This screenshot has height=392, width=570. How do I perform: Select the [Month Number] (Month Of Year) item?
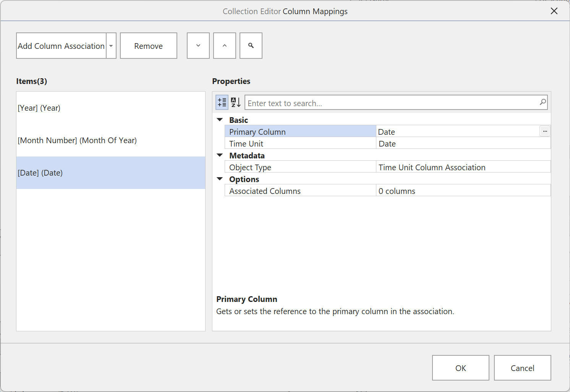[77, 140]
